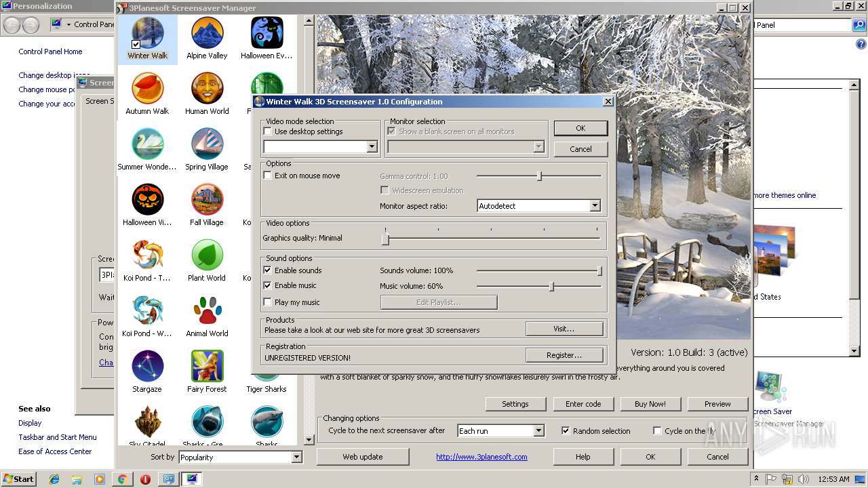Pick the Halloween Village pumpkin icon
Viewport: 868px width, 488px height.
point(148,200)
